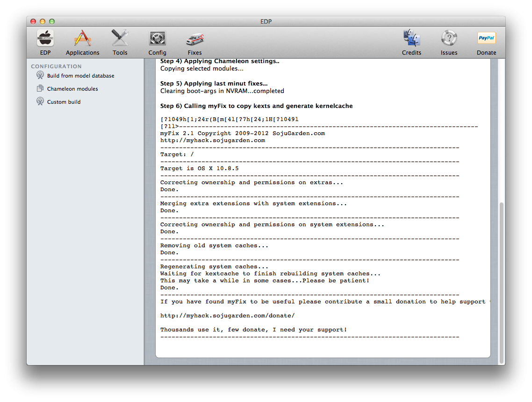Click icon beside Custom build

tap(40, 101)
